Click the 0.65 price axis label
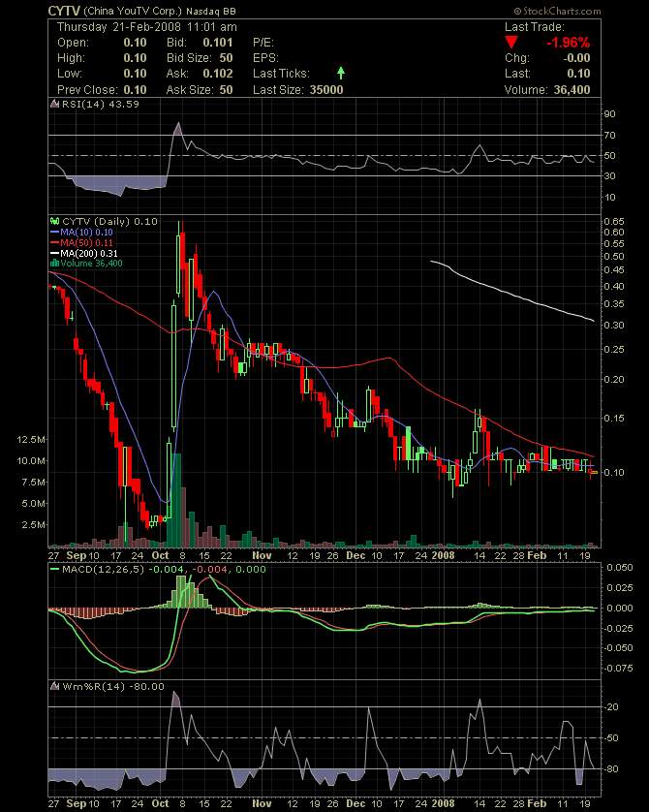The width and height of the screenshot is (649, 812). point(614,221)
